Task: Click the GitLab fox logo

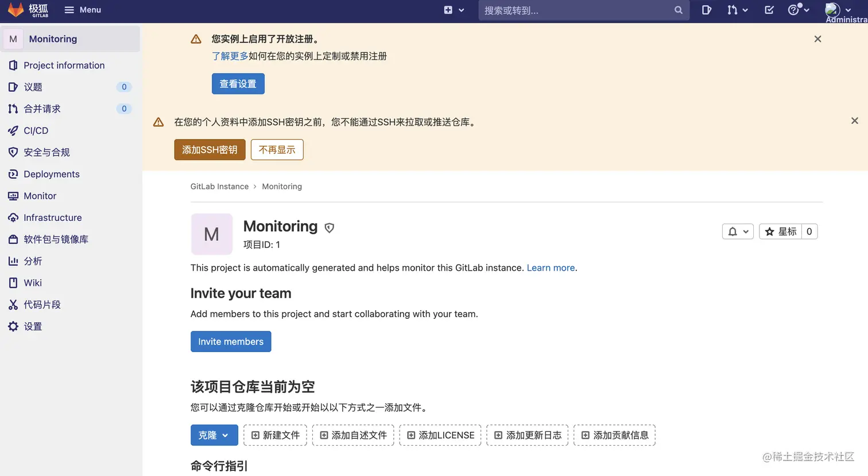Action: tap(16, 10)
